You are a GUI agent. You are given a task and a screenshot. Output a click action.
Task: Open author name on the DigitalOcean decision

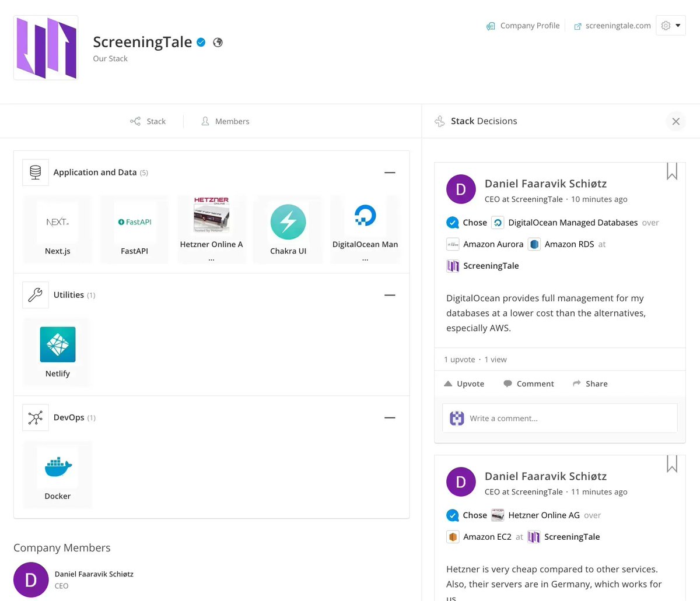[545, 184]
